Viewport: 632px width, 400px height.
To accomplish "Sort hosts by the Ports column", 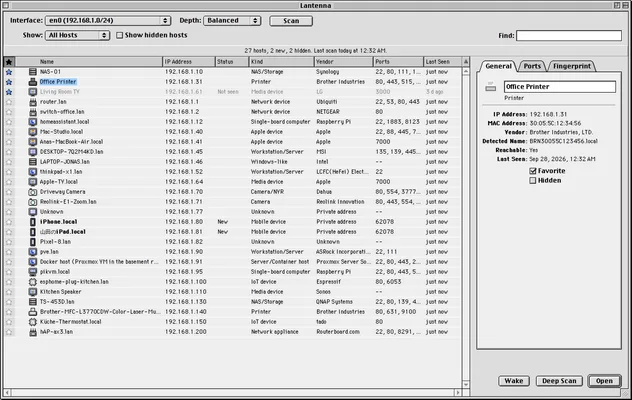I will click(398, 62).
